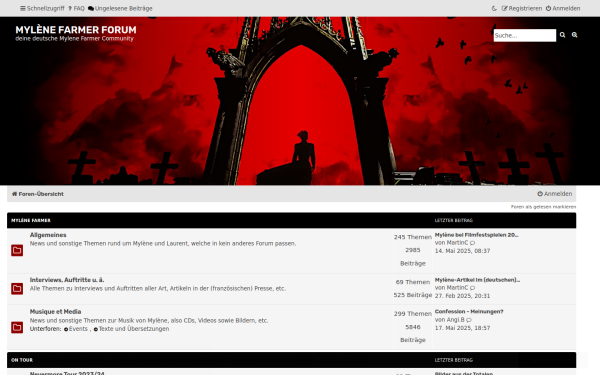Click the Allgemeines forum folder icon

click(17, 251)
